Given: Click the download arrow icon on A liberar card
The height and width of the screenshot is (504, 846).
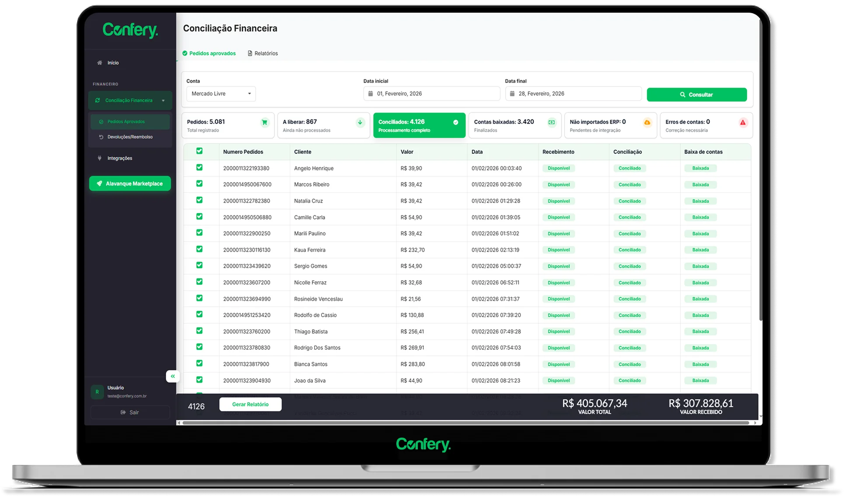Looking at the screenshot, I should [x=360, y=123].
